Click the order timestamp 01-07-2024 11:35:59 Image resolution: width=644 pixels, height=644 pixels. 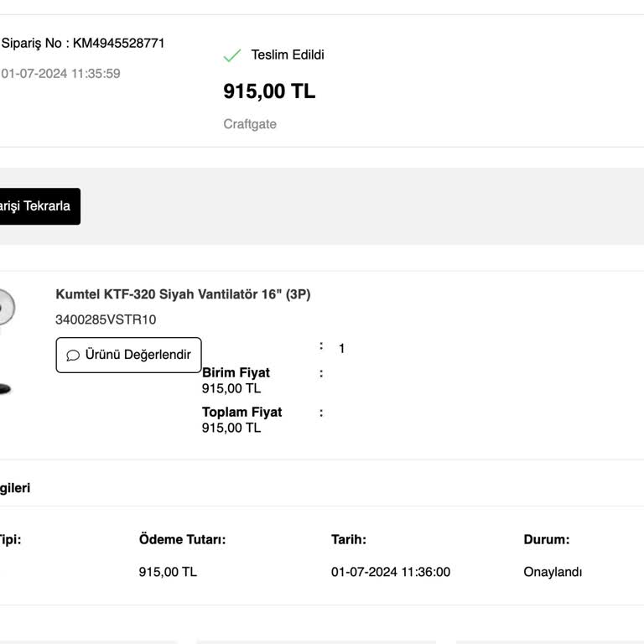(x=60, y=74)
